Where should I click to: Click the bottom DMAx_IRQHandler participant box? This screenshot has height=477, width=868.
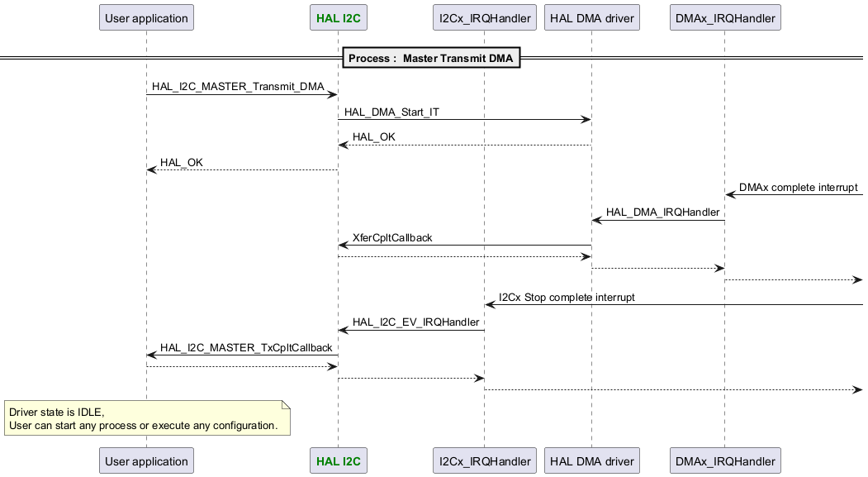(725, 461)
